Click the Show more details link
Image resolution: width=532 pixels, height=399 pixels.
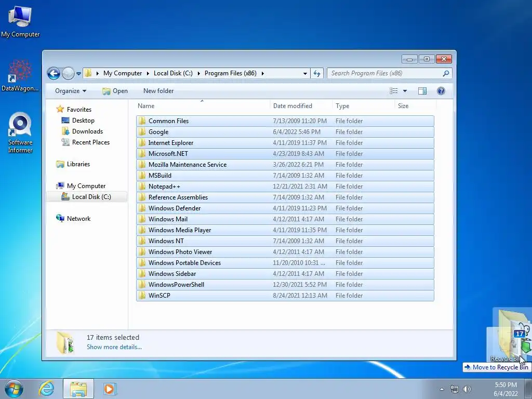coord(114,347)
